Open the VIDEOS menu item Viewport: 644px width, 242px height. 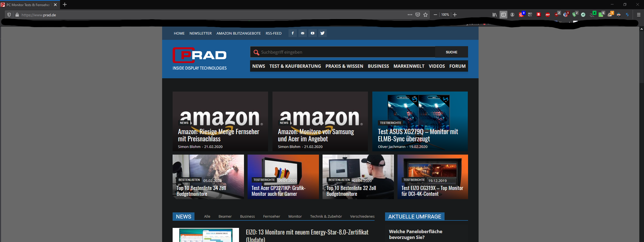(x=437, y=66)
